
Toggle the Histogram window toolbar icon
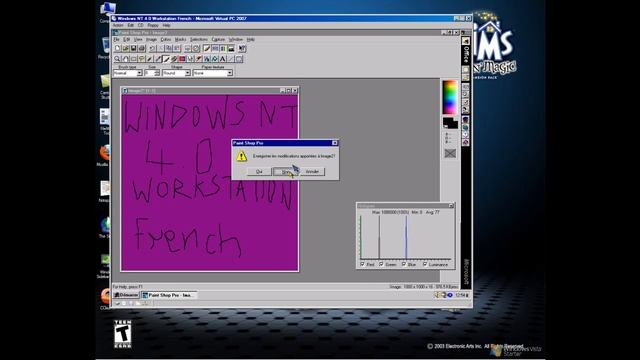[x=231, y=48]
